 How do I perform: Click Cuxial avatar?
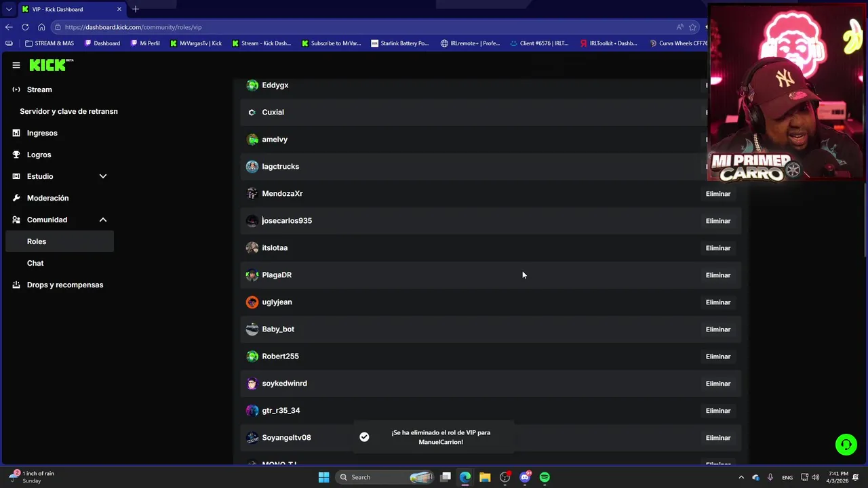252,113
